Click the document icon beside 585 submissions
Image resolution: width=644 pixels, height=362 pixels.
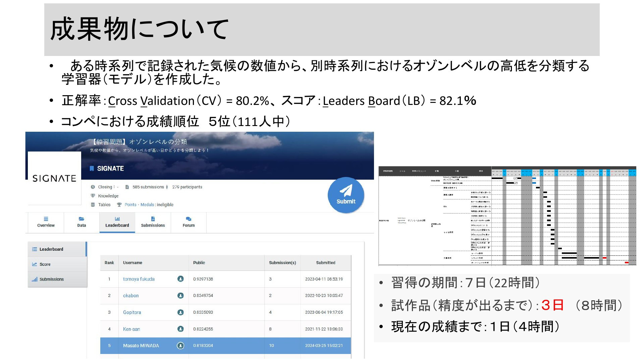tap(127, 187)
